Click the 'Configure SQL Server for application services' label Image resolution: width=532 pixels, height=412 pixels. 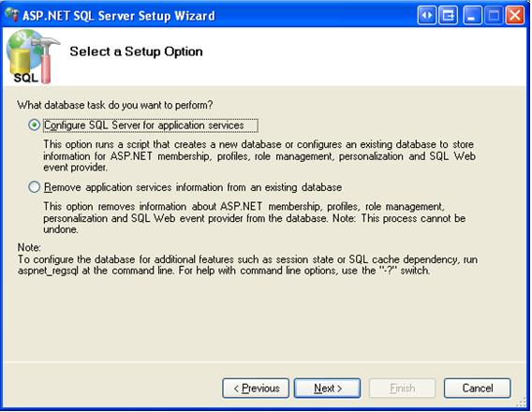pos(144,125)
